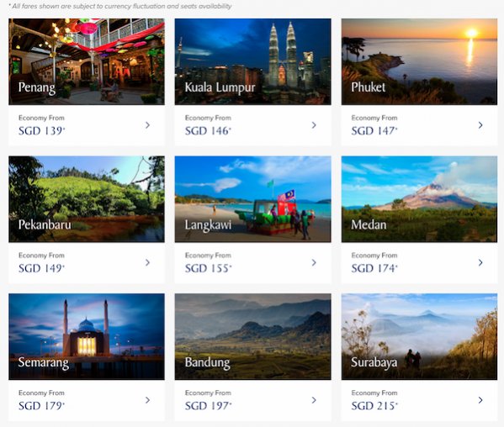The width and height of the screenshot is (504, 427).
Task: Click the Langkawi fare chevron arrow
Action: coord(314,262)
